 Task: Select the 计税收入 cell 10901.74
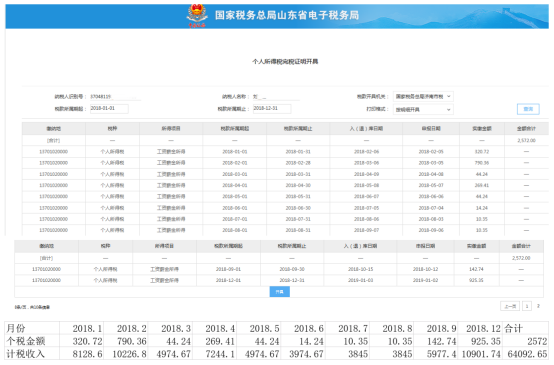481,354
